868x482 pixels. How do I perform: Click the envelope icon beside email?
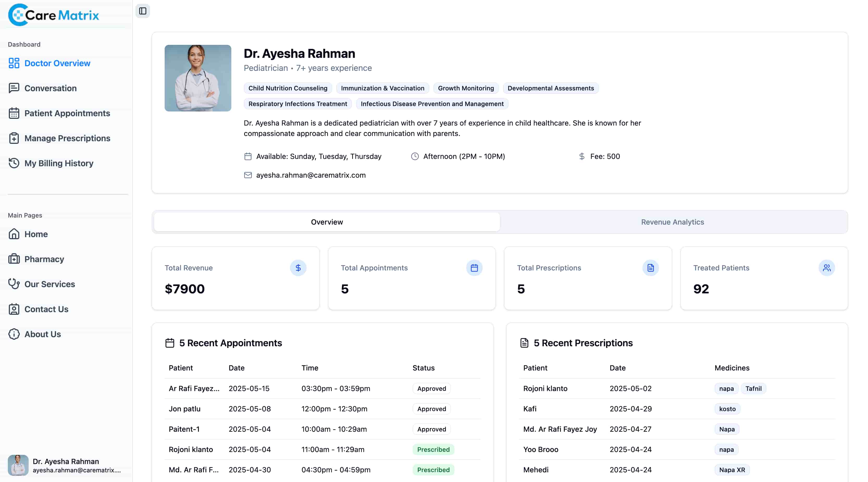coord(248,175)
